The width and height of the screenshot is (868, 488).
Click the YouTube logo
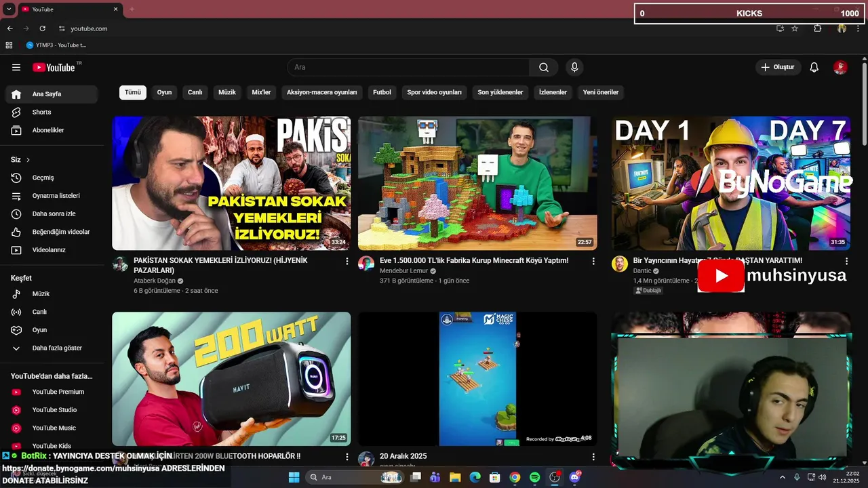[54, 67]
